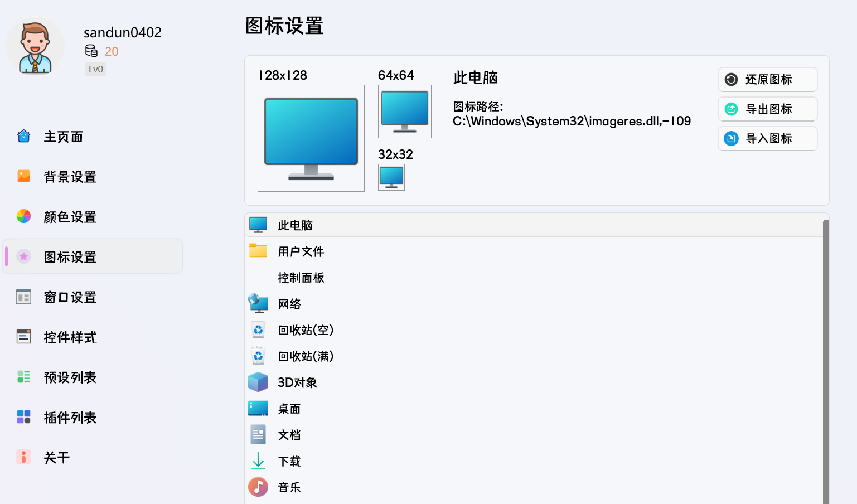Open 窗口设置 menu item
The image size is (857, 504).
(x=93, y=297)
